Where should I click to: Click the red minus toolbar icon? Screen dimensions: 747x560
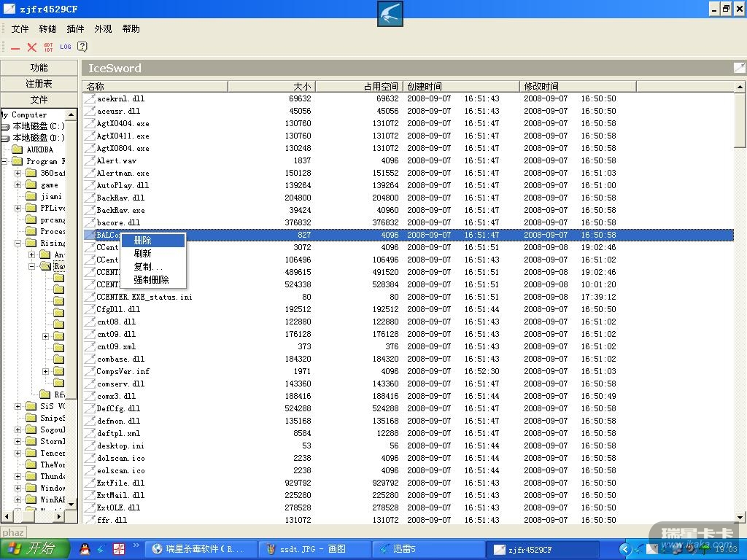point(15,47)
